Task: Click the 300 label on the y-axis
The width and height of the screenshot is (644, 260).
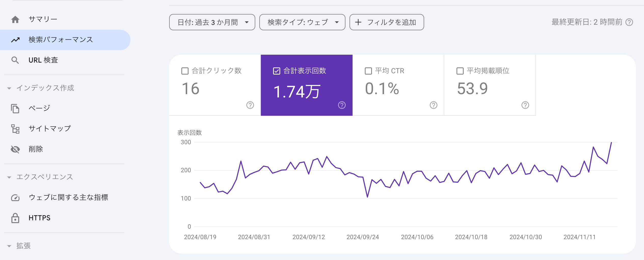Action: pos(186,142)
